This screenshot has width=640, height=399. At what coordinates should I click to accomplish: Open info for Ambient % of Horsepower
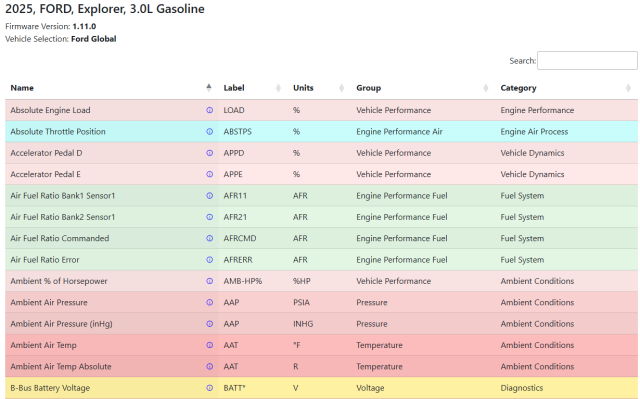point(209,281)
